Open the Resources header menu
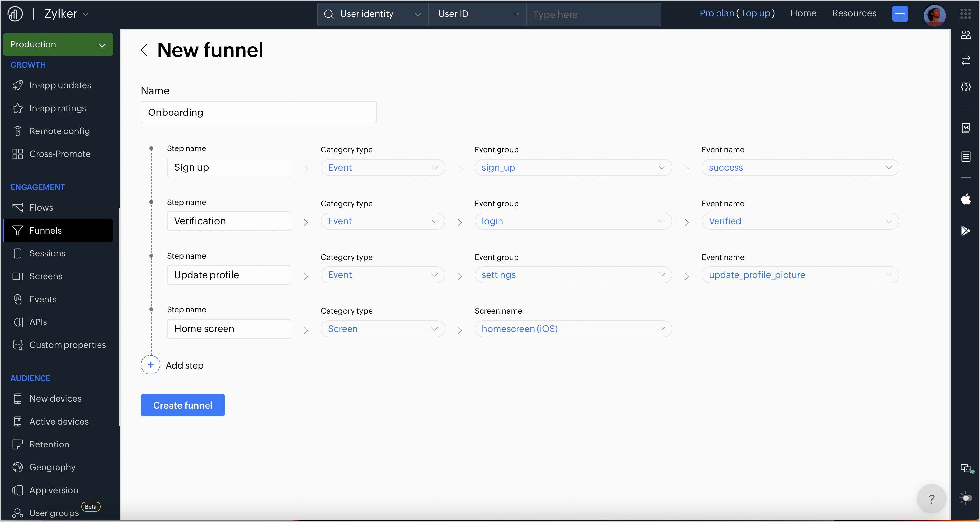This screenshot has height=522, width=980. 854,14
